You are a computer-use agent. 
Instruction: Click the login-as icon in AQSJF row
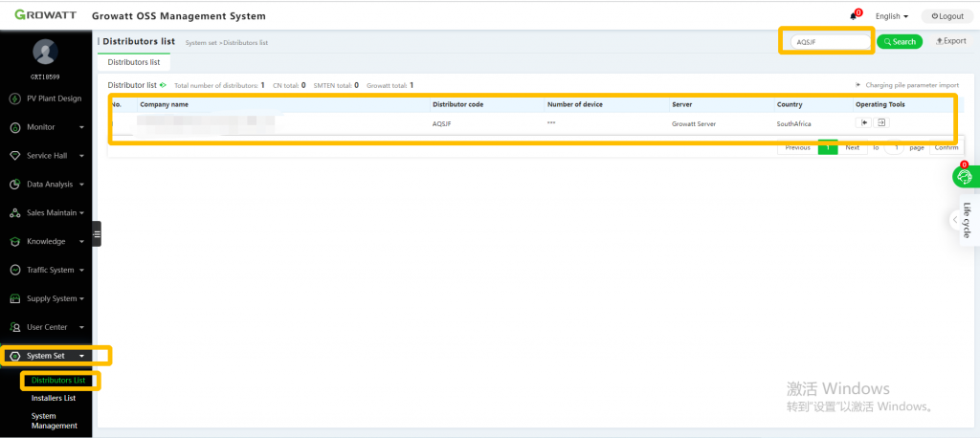point(881,122)
